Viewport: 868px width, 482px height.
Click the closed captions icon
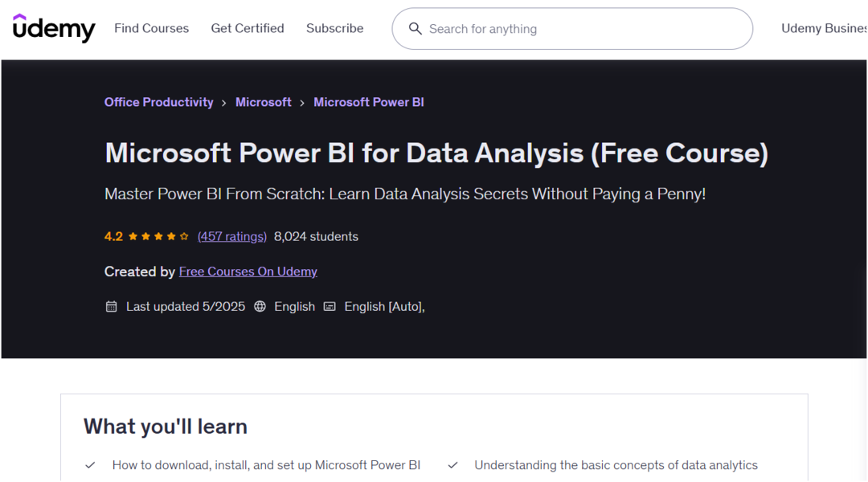coord(330,306)
